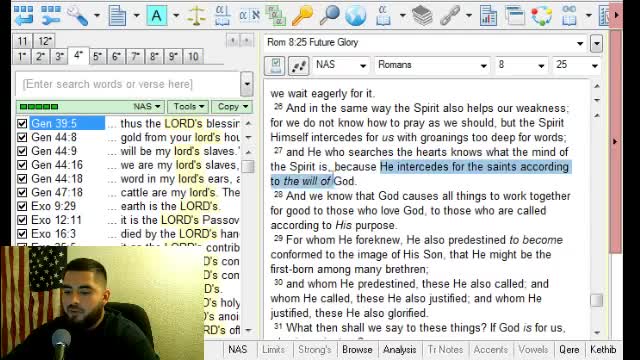Open the chapter 8 dropdown
Screen dimensions: 640x360
(x=541, y=65)
